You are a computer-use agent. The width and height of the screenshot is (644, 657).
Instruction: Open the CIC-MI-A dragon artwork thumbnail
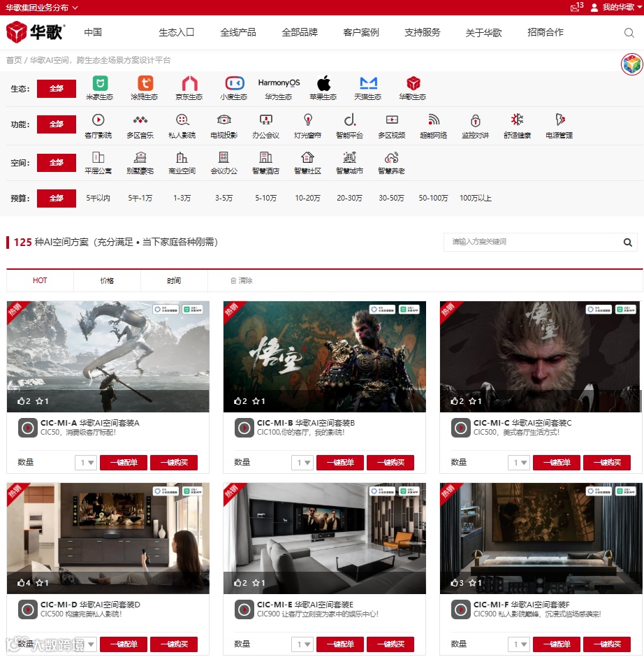(108, 356)
